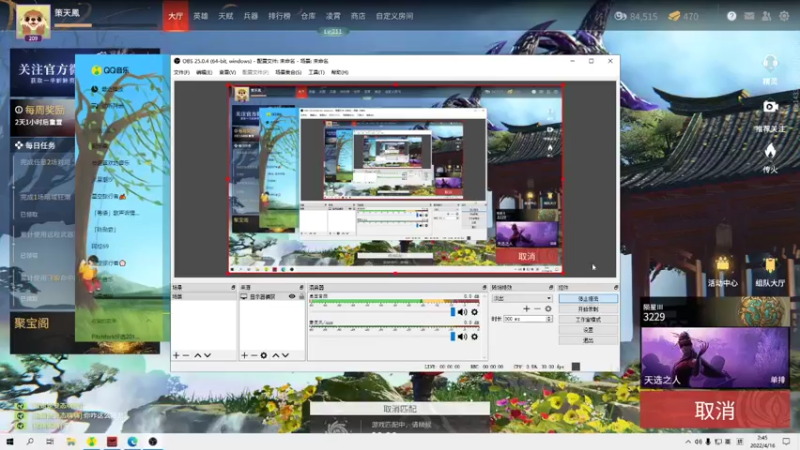Open scene transition type dropdown in OBS

click(x=521, y=298)
